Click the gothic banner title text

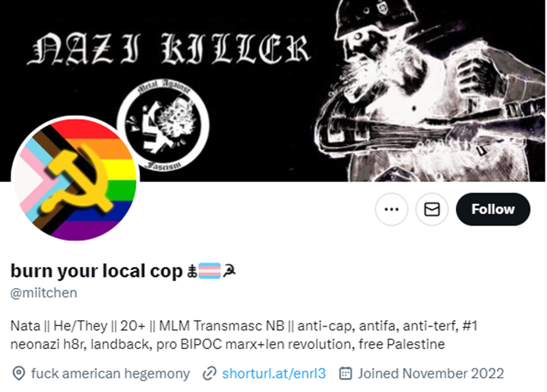pyautogui.click(x=169, y=49)
